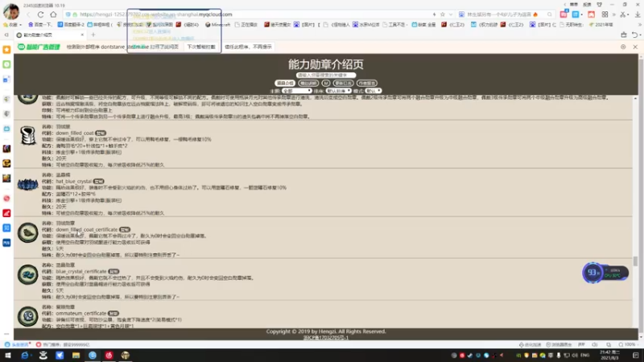Open the mode dropdown showing 默认
644x362 pixels.
coord(374,91)
